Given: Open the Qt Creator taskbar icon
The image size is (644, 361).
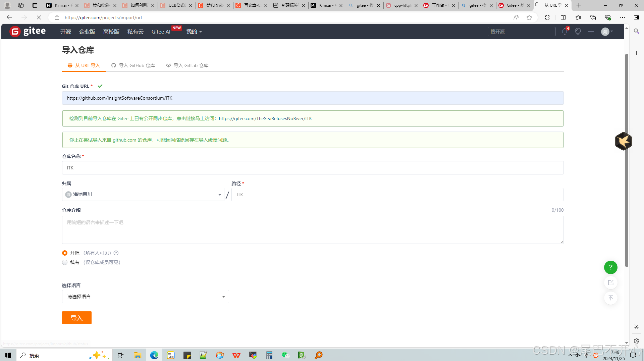Looking at the screenshot, I should (x=302, y=355).
